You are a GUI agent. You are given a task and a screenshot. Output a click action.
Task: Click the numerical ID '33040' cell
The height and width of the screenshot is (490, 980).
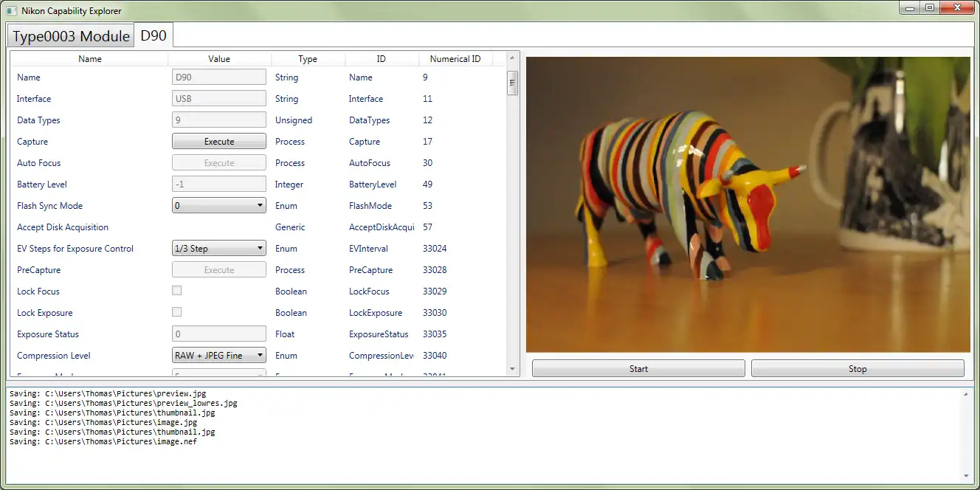pyautogui.click(x=435, y=355)
